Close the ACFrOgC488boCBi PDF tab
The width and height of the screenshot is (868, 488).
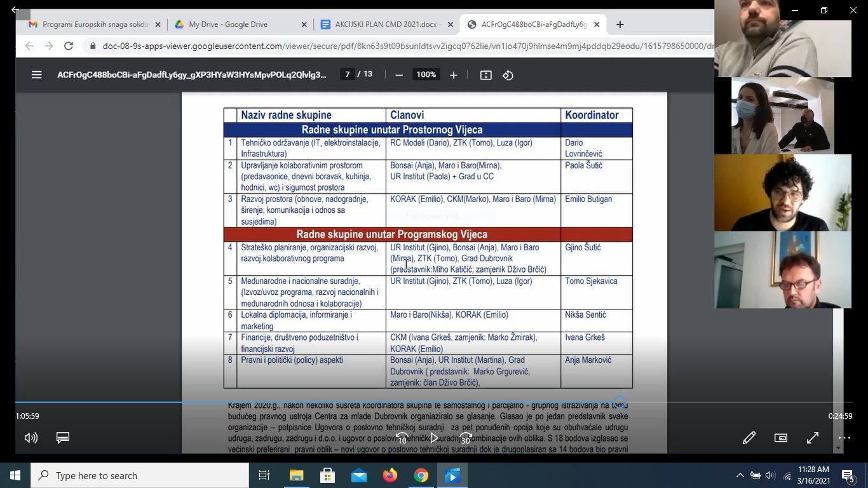coord(597,24)
